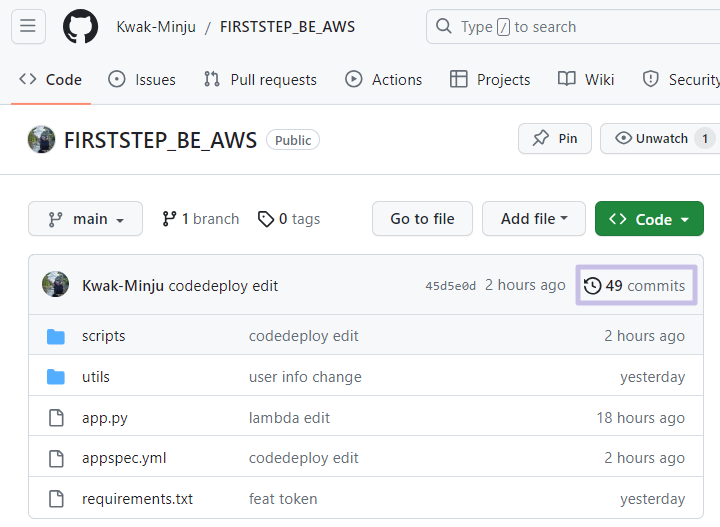Expand the green Code dropdown button
The image size is (720, 527).
tap(649, 219)
